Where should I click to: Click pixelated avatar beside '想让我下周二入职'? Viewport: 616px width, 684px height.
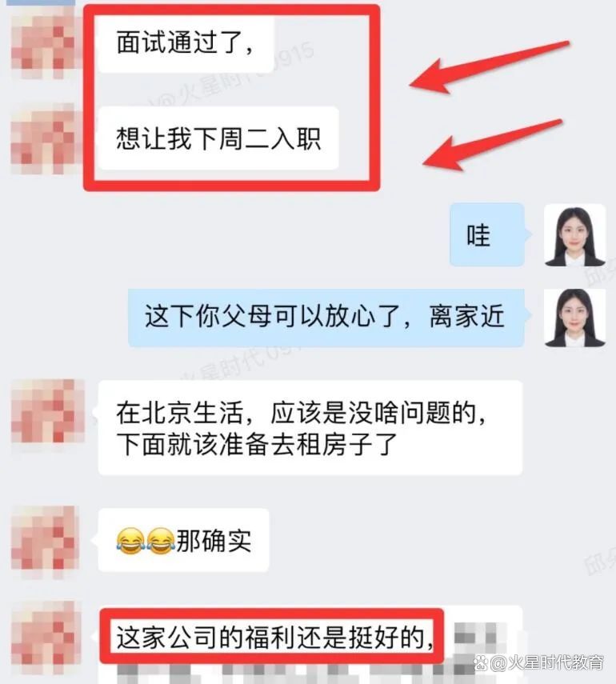(x=44, y=139)
